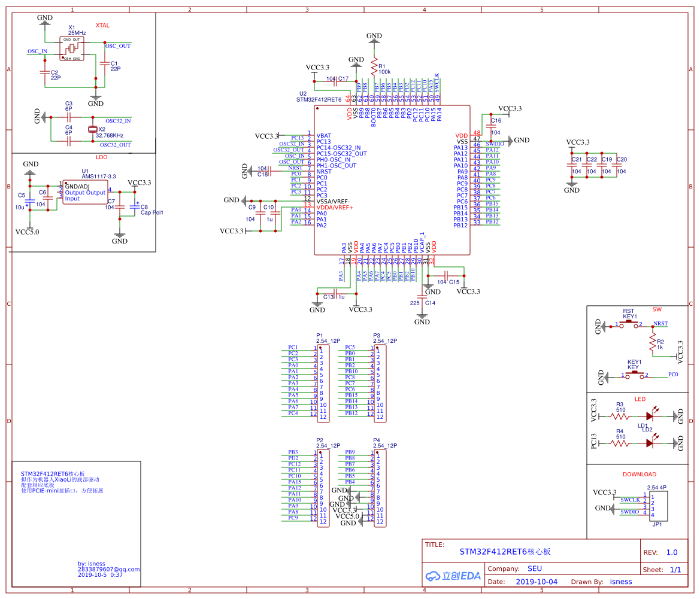Select the LED section label
Image resolution: width=700 pixels, height=599 pixels.
640,399
